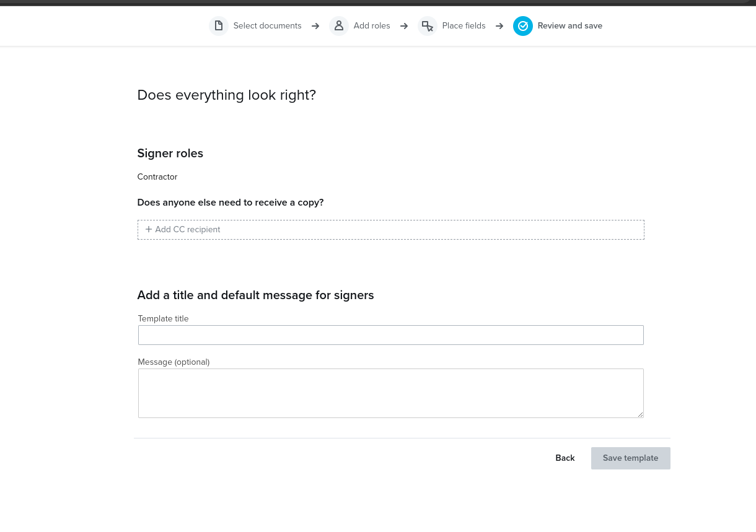Screen dimensions: 756x532
Task: Click into the Message (optional) text area
Action: pos(390,393)
